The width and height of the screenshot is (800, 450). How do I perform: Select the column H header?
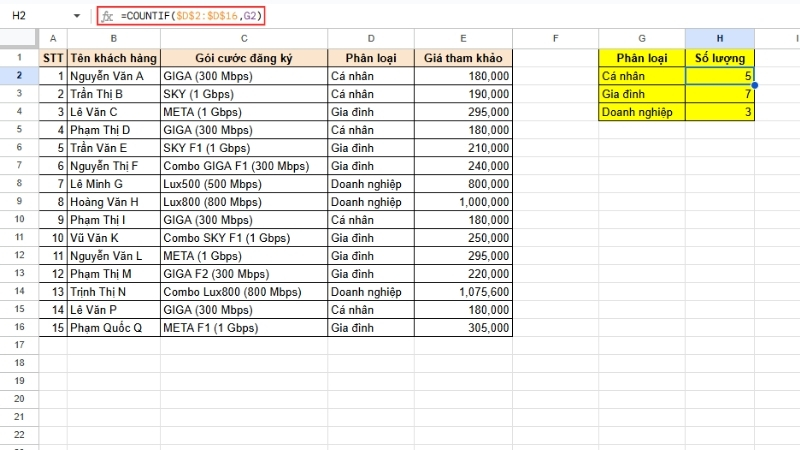[720, 38]
